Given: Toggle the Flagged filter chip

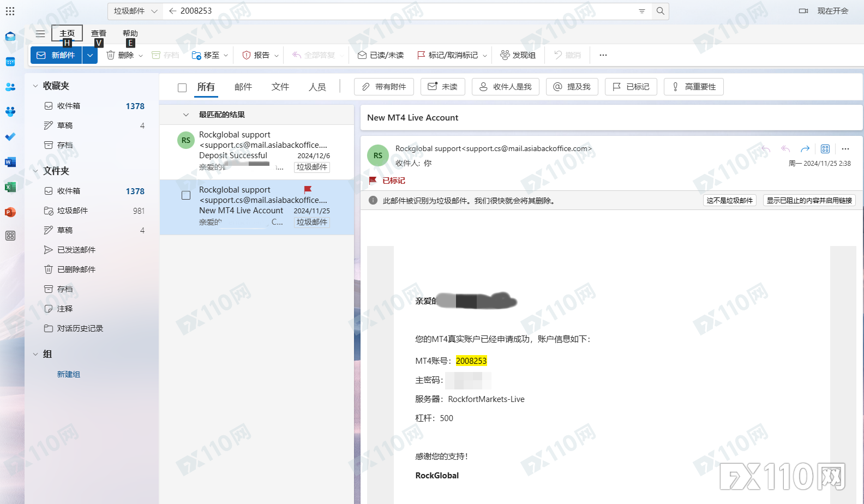Looking at the screenshot, I should [x=631, y=87].
